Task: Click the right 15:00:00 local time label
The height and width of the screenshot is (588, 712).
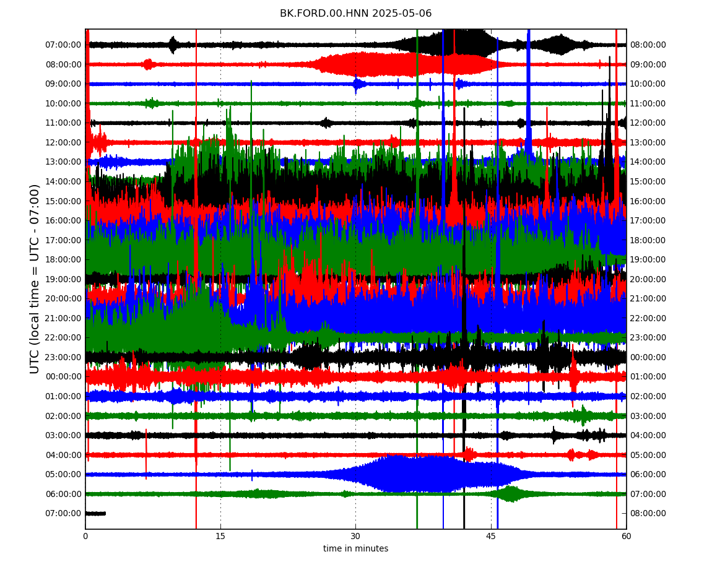Action: click(x=648, y=181)
